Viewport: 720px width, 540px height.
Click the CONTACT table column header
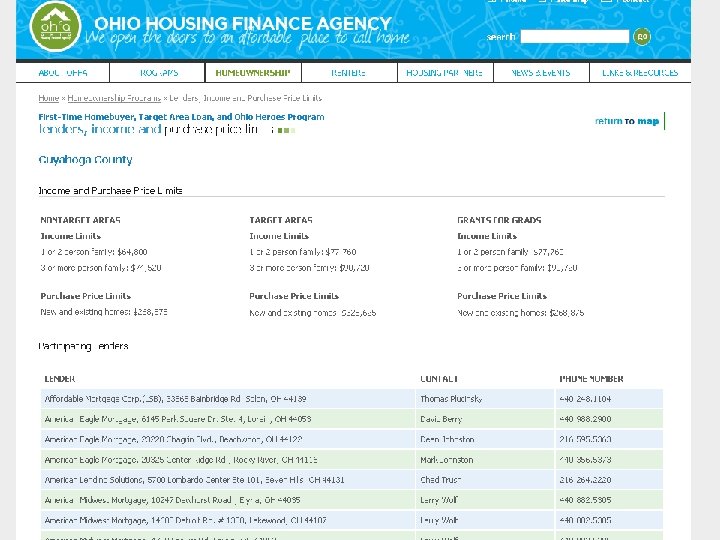tap(439, 379)
